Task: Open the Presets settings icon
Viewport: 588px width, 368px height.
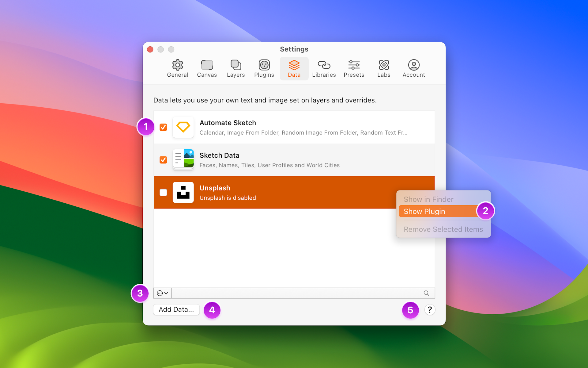Action: tap(354, 65)
